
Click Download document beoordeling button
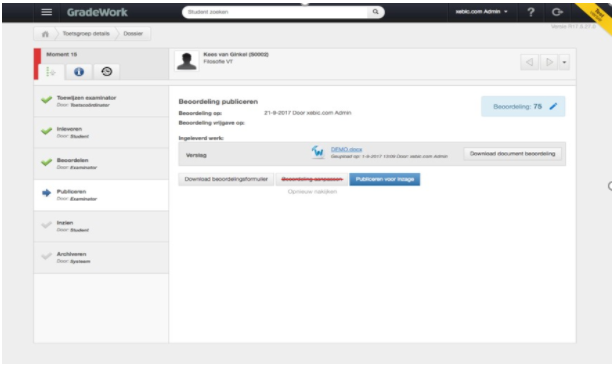[x=512, y=154]
